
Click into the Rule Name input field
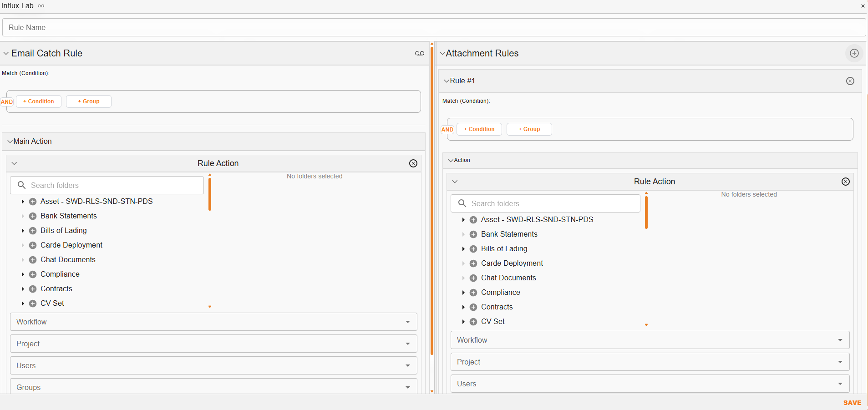[182, 27]
